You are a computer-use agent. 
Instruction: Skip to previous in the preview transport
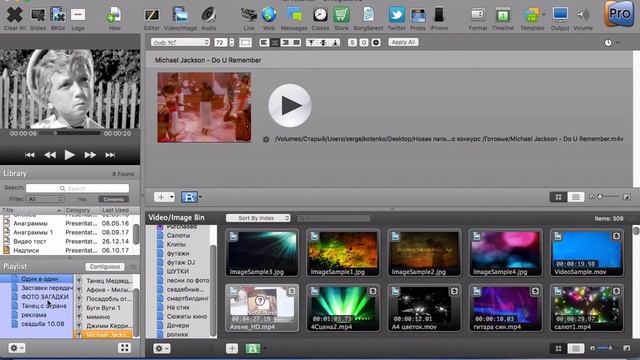pos(30,155)
